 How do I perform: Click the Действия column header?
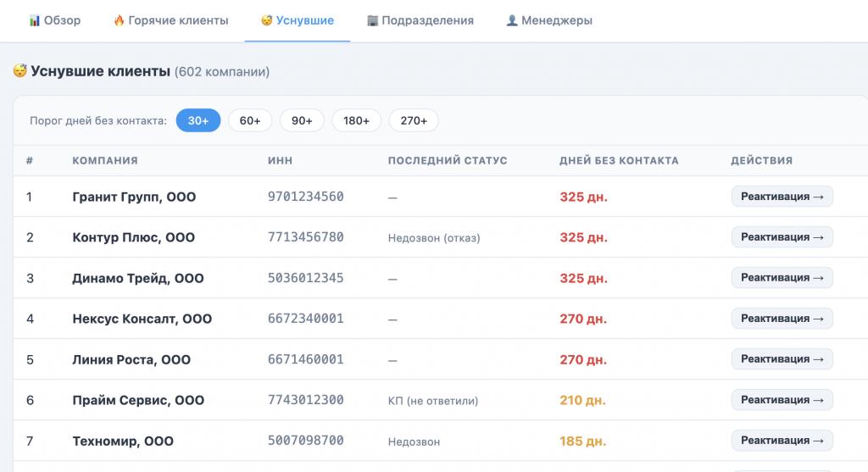[762, 160]
